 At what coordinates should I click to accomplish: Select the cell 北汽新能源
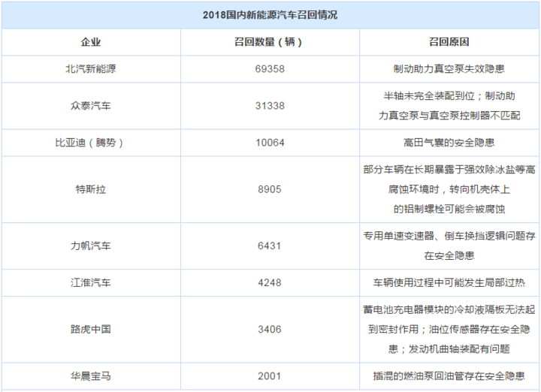tap(91, 69)
